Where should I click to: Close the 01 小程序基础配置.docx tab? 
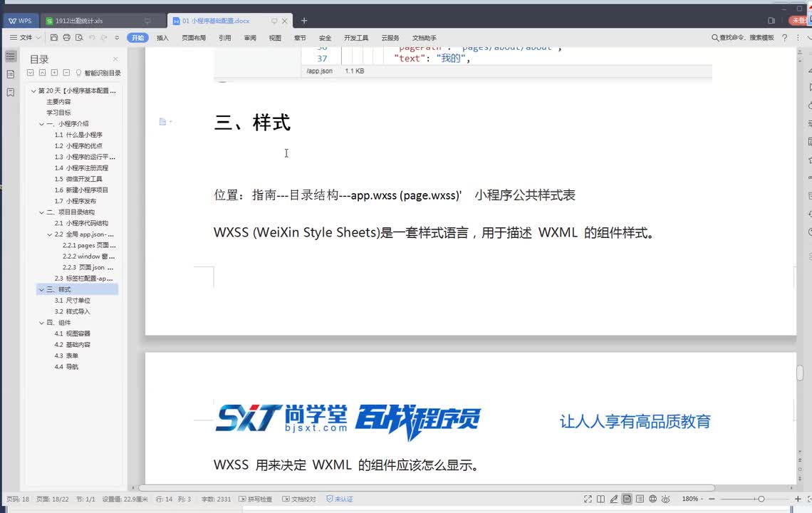[x=284, y=21]
